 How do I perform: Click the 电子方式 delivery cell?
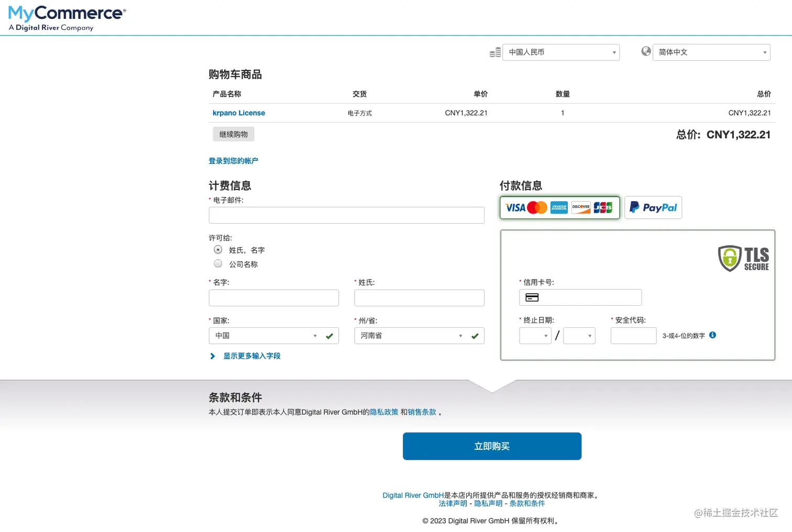click(x=360, y=113)
